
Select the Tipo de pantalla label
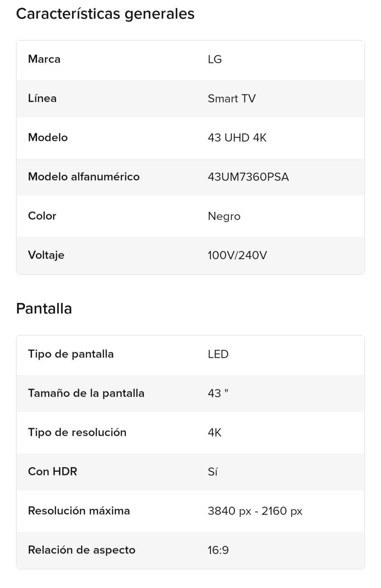tap(71, 354)
